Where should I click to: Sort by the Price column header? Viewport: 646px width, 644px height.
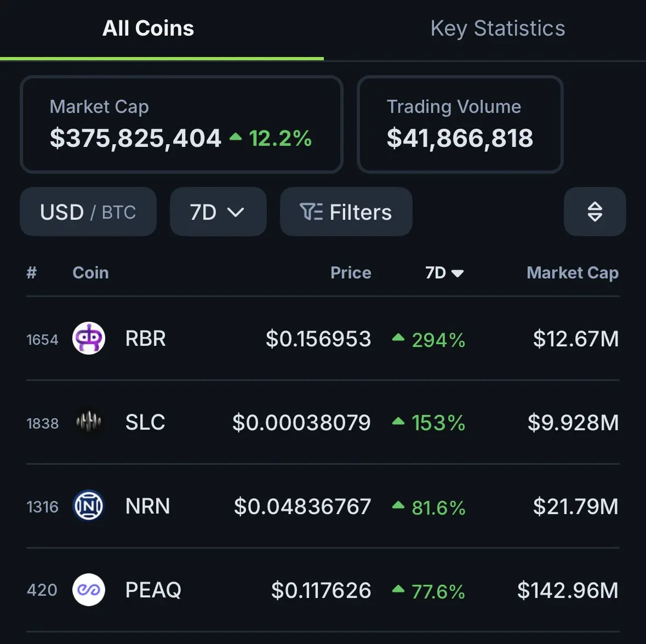coord(351,273)
